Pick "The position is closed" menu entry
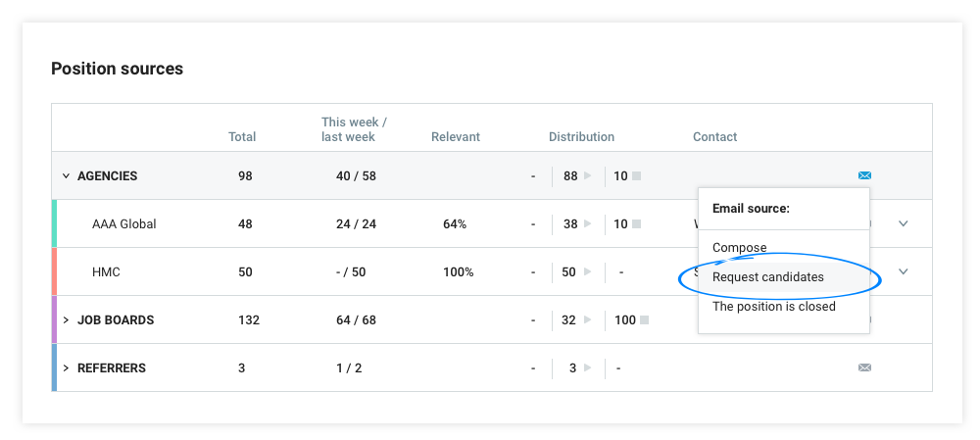Viewport: 980px width, 440px height. pos(774,307)
